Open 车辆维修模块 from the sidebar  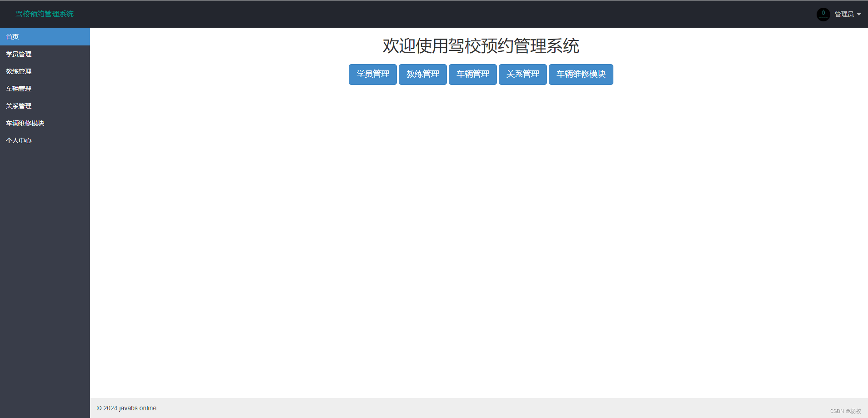click(x=25, y=123)
